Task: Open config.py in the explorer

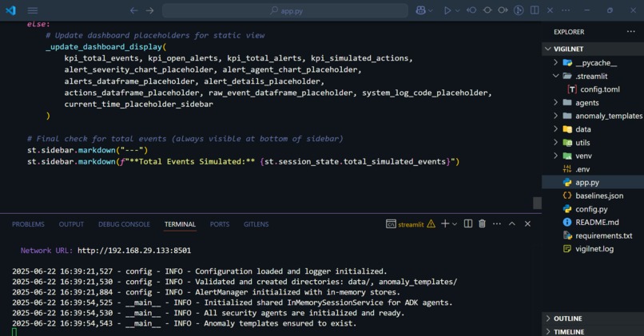Action: (593, 209)
